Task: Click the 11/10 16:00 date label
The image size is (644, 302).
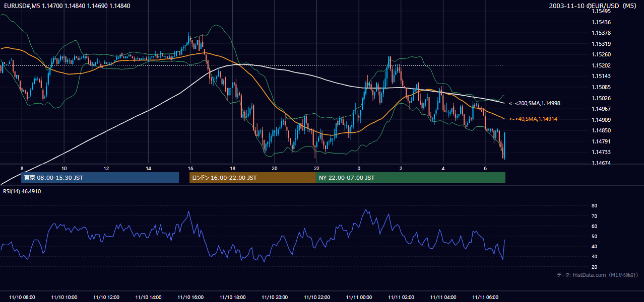Action: point(190,297)
